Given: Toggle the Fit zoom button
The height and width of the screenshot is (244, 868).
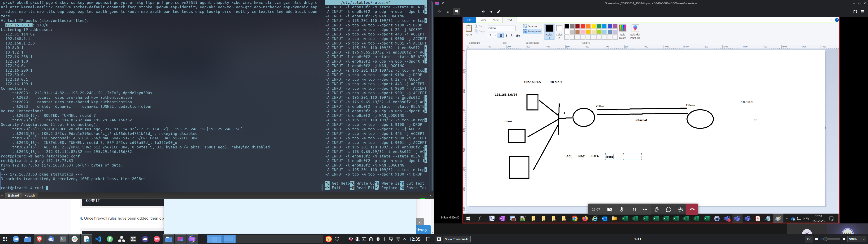Looking at the screenshot, I should tap(809, 239).
